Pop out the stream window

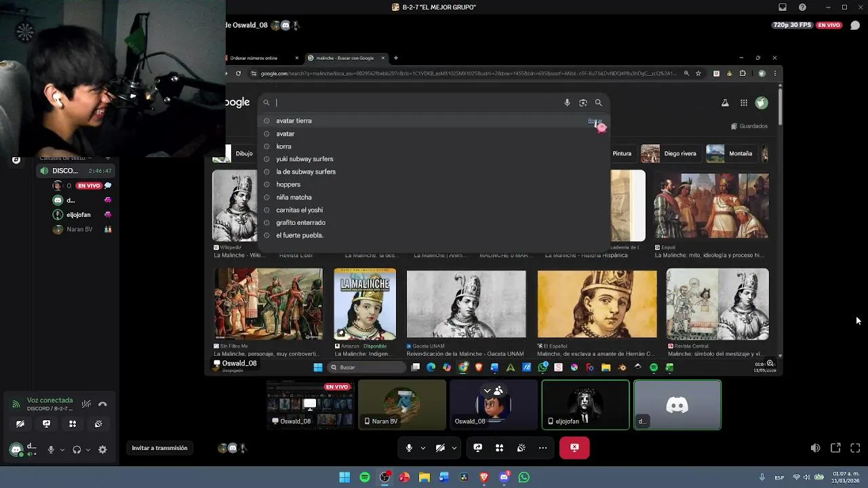coord(835,448)
